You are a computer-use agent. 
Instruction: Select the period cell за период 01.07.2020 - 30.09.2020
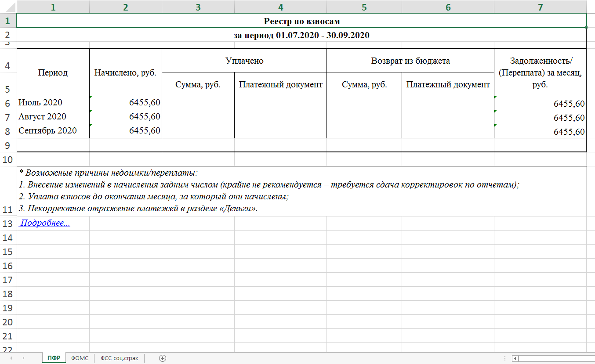pyautogui.click(x=301, y=35)
